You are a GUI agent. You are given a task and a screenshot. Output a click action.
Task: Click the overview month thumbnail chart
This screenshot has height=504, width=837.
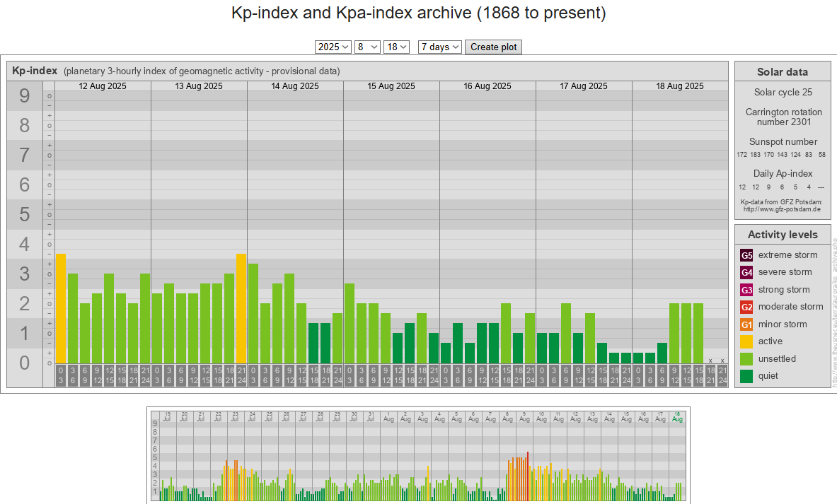[x=417, y=455]
